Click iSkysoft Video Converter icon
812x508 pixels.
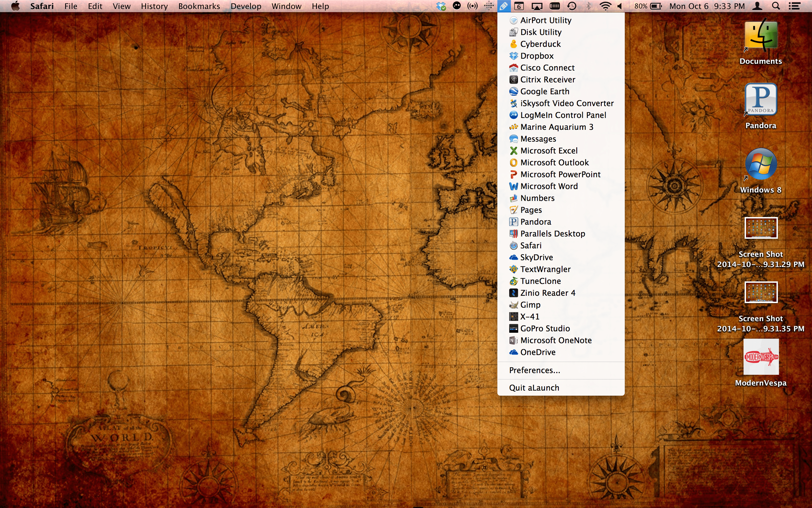pos(513,103)
